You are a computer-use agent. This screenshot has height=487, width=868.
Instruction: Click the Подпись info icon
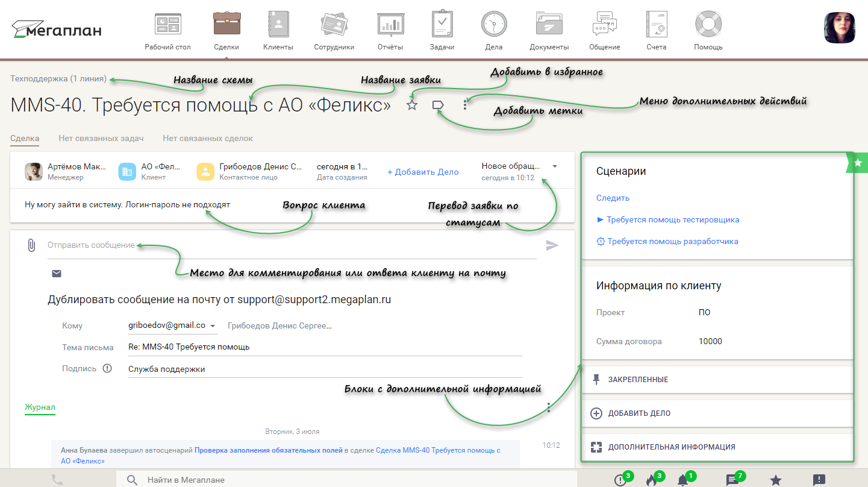(x=107, y=368)
